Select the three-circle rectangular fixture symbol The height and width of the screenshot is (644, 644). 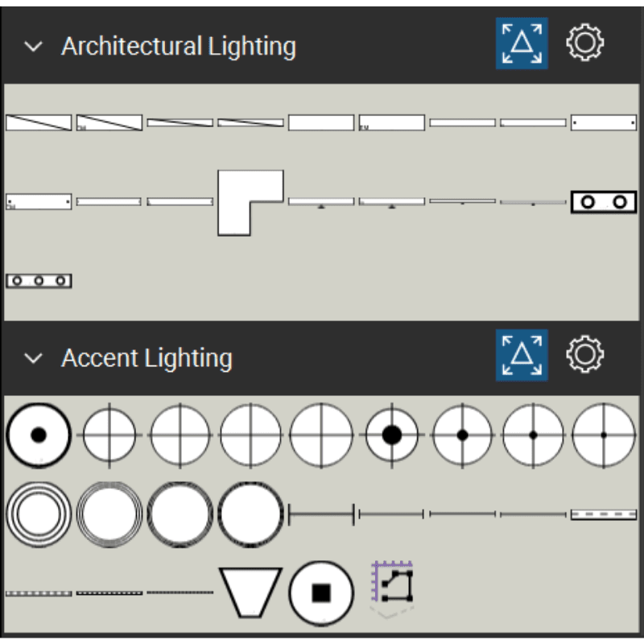click(x=39, y=281)
